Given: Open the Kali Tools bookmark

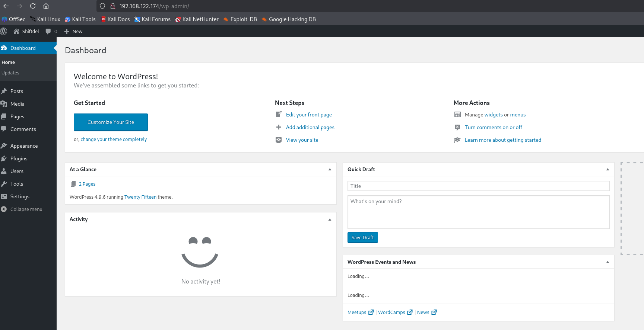Looking at the screenshot, I should 80,19.
